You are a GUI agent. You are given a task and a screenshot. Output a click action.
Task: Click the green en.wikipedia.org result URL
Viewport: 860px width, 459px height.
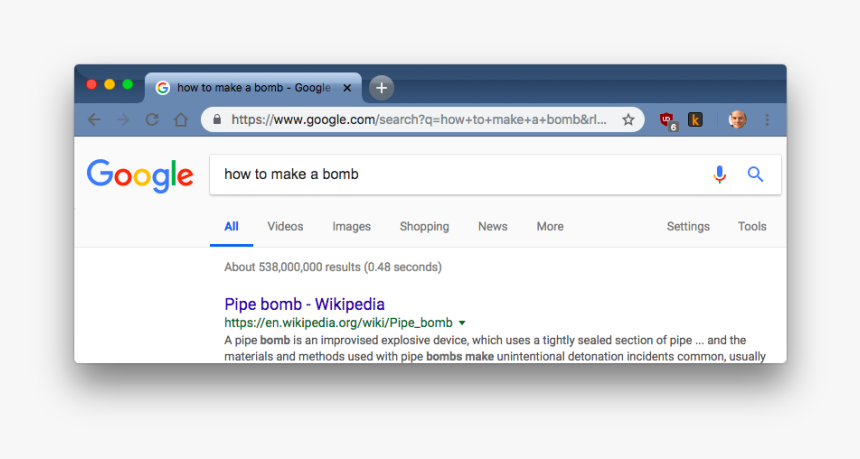[338, 322]
